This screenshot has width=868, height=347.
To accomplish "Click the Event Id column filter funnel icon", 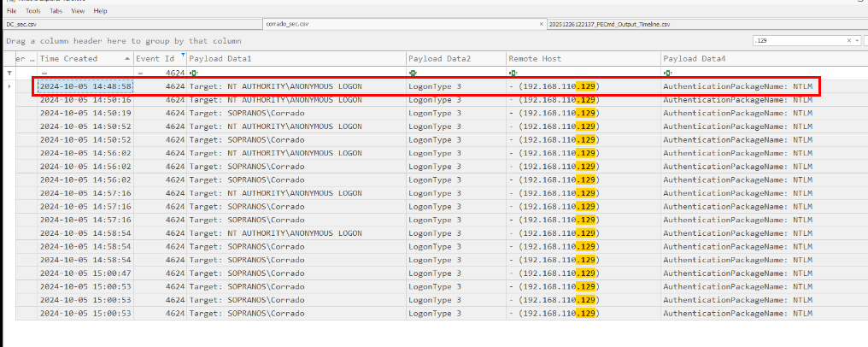I will (x=182, y=56).
